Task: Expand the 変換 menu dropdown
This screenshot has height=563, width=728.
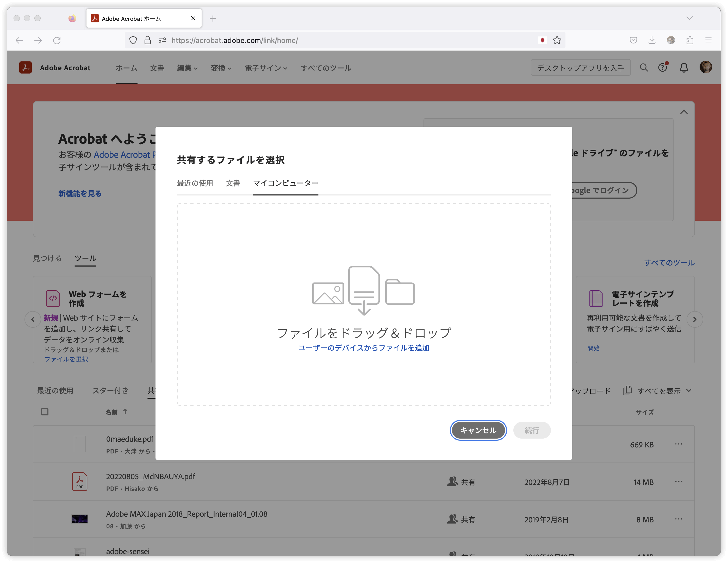Action: click(221, 68)
